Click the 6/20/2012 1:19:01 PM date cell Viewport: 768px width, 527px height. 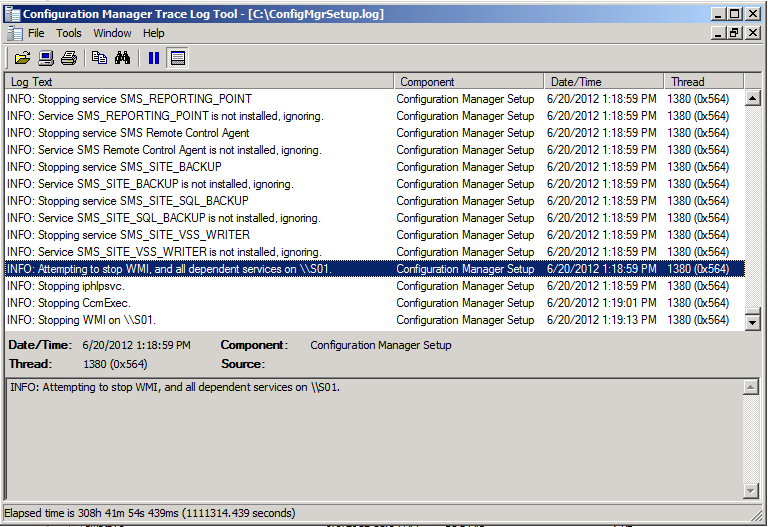[x=601, y=303]
